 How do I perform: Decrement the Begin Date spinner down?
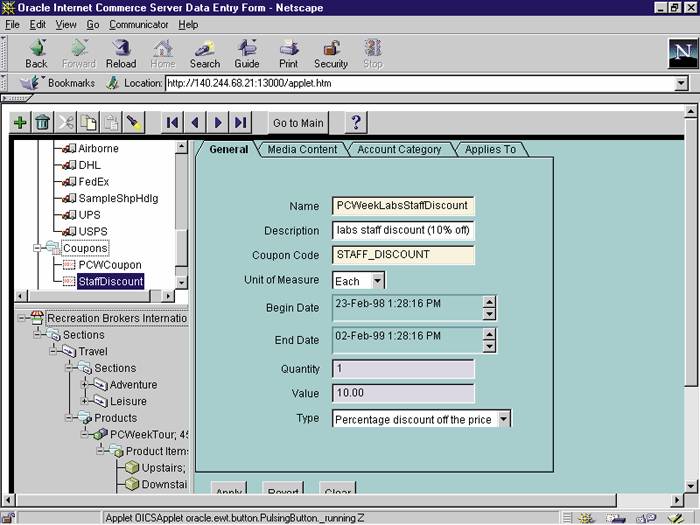pos(489,314)
